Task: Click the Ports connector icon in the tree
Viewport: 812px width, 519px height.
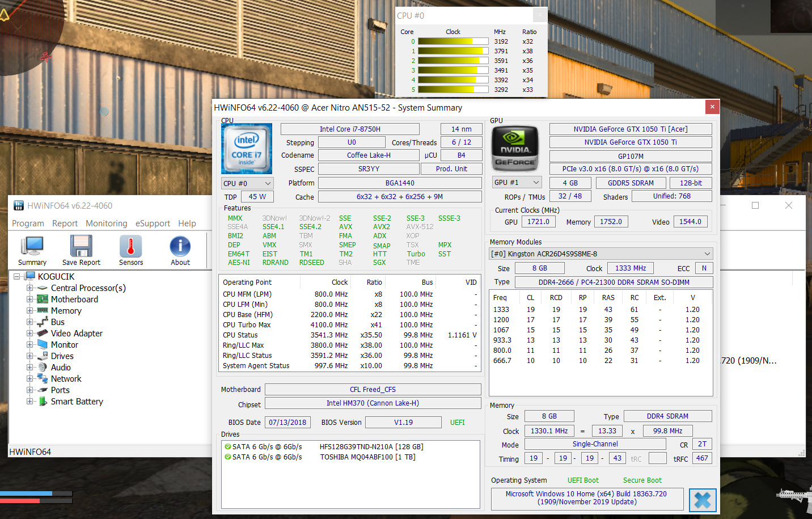Action: tap(43, 390)
